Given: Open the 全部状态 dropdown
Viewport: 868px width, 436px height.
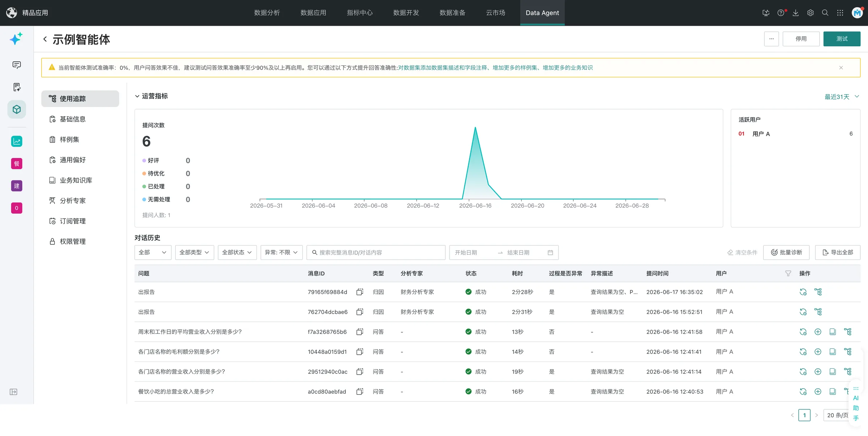Looking at the screenshot, I should pyautogui.click(x=237, y=252).
